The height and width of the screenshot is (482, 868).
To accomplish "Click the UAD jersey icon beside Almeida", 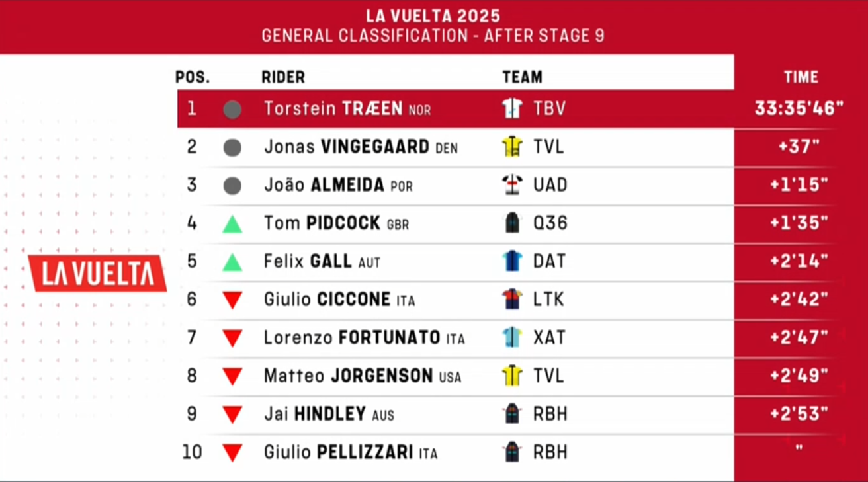I will (513, 185).
